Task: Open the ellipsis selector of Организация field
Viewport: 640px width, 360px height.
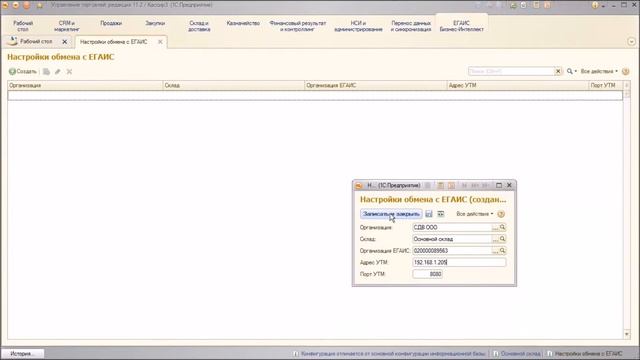Action: point(496,227)
